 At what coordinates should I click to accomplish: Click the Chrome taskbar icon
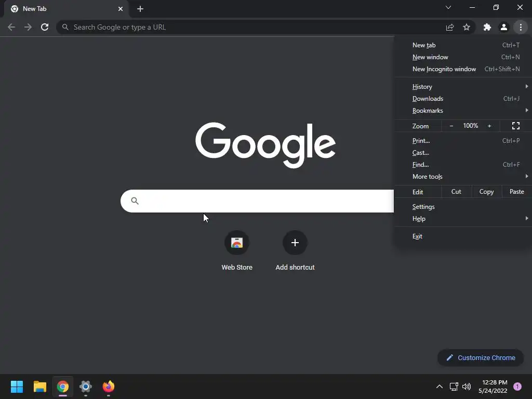coord(63,387)
